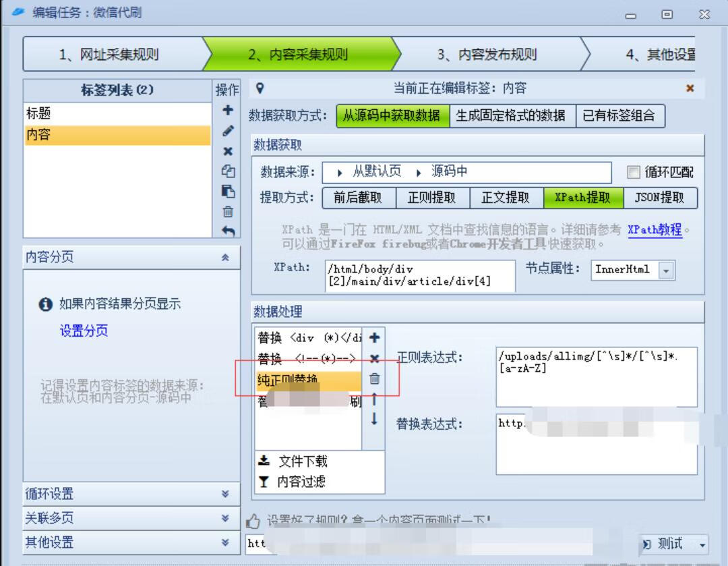Select the 纯正则替换 rule
Screen dimensions: 728x566
[x=309, y=380]
